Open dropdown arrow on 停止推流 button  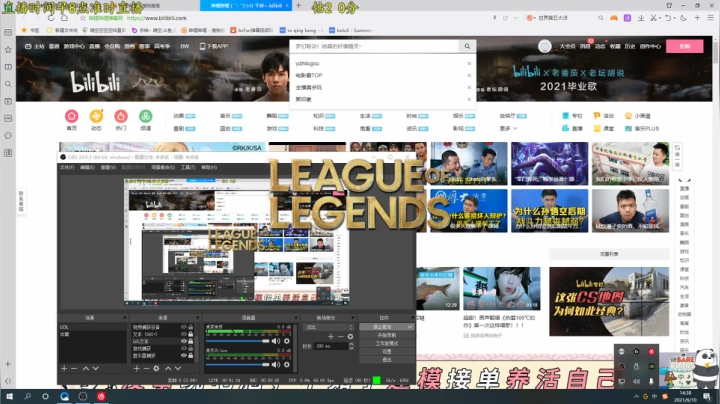[409, 327]
